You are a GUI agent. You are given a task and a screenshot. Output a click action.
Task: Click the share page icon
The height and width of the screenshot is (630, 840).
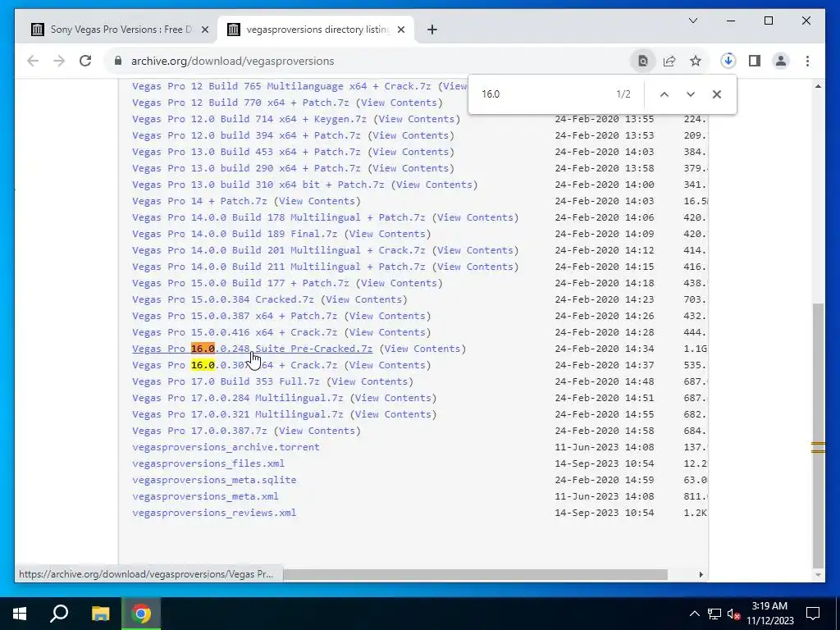coord(669,61)
